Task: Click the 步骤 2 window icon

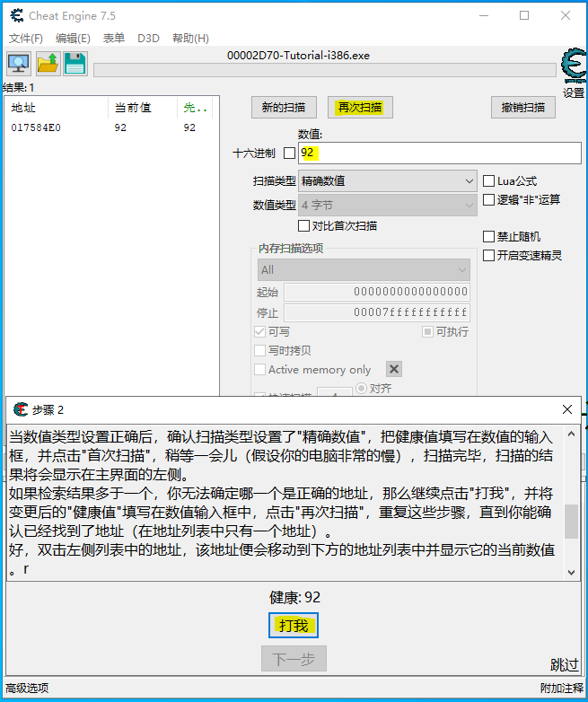Action: [20, 409]
